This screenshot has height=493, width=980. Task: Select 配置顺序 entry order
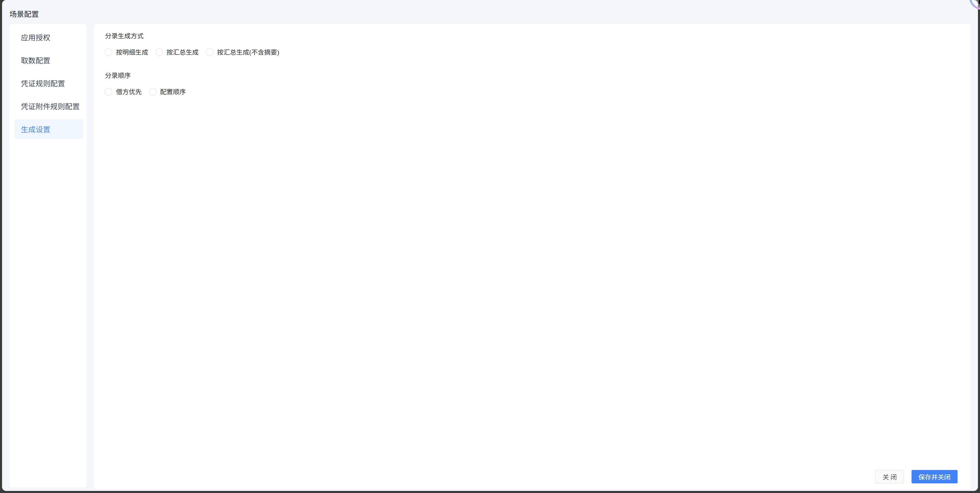(x=153, y=92)
